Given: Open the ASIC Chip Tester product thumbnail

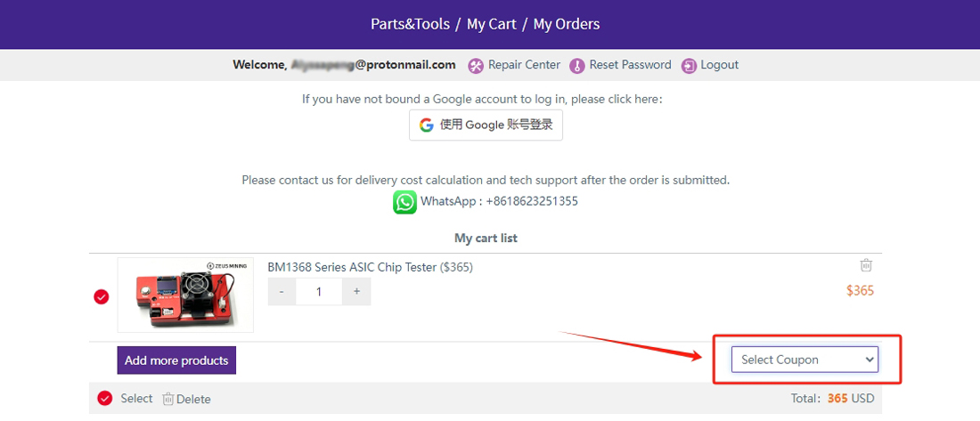Looking at the screenshot, I should tap(185, 295).
